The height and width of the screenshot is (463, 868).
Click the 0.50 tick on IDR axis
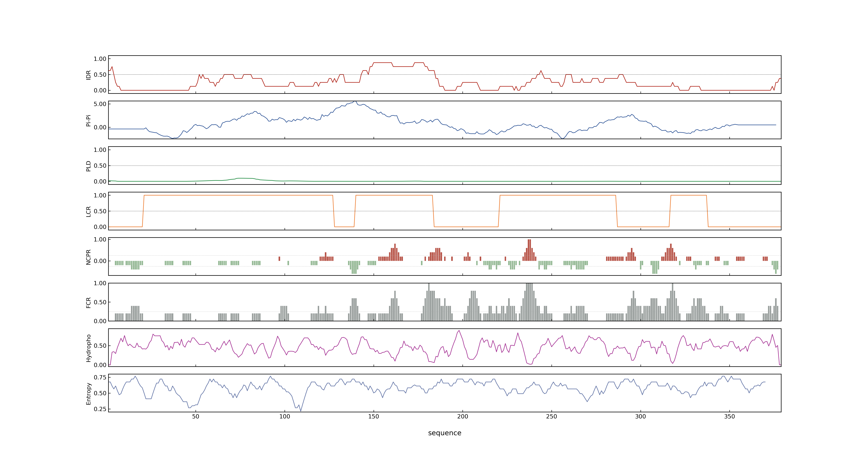pyautogui.click(x=100, y=75)
